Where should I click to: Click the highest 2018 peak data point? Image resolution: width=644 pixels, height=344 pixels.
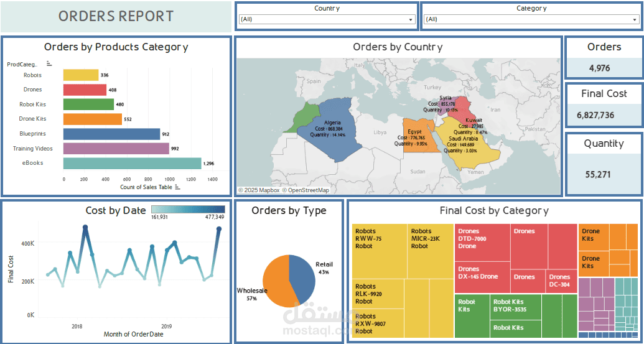tap(85, 227)
